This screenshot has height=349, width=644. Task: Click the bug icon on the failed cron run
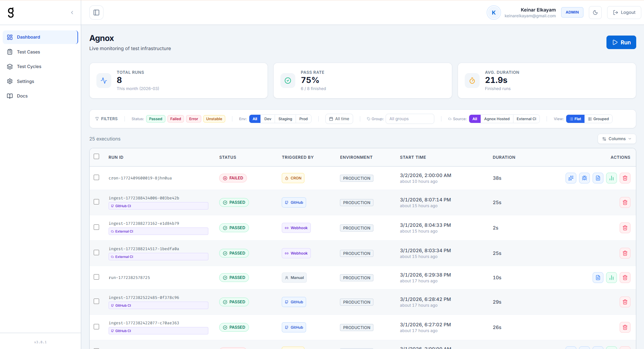coord(584,178)
